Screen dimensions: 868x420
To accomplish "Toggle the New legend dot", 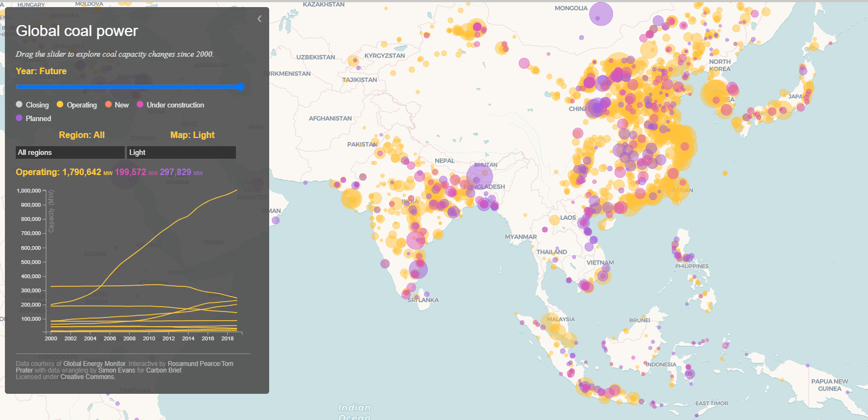I will click(x=108, y=105).
